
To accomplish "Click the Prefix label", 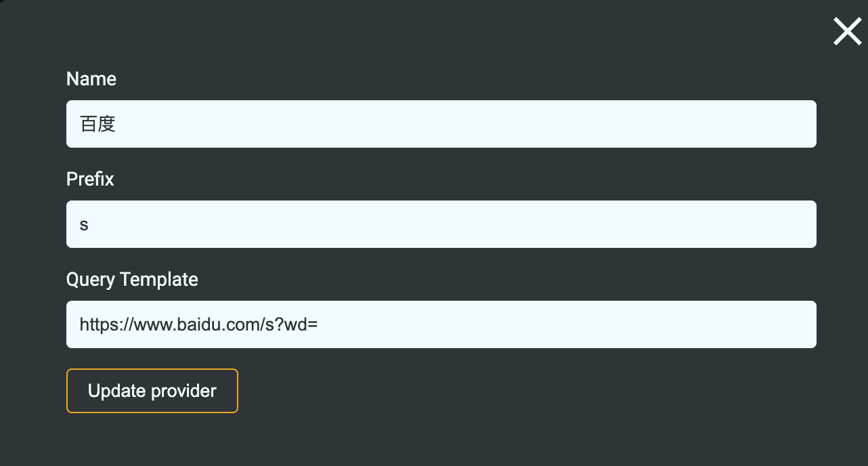I will pyautogui.click(x=90, y=179).
